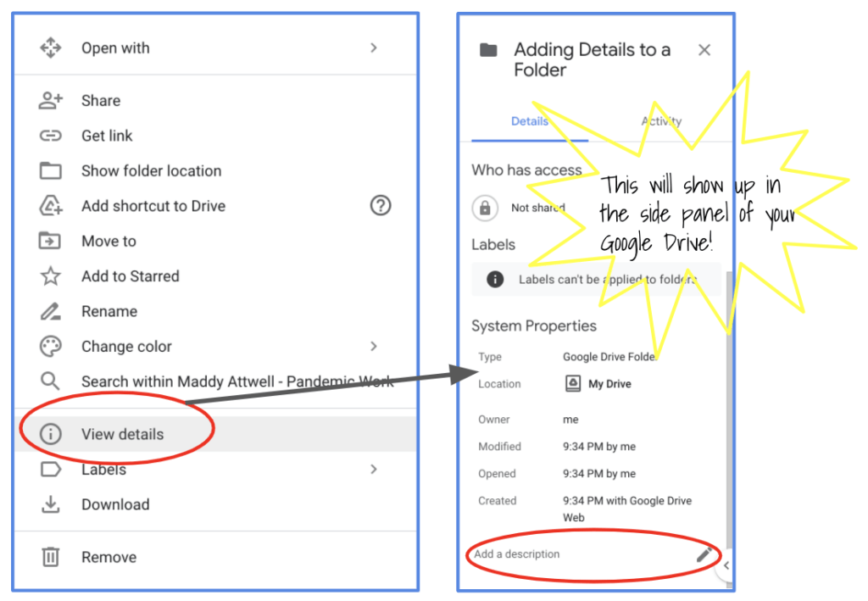This screenshot has width=868, height=601.
Task: Click the help question mark icon
Action: click(381, 205)
